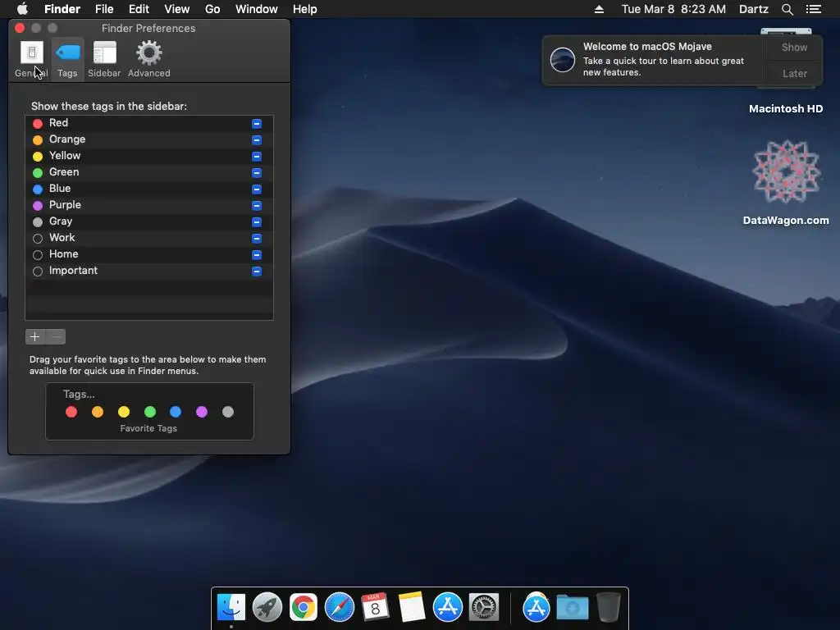Toggle the Work tag sidebar checkbox
This screenshot has height=630, width=840.
pos(257,239)
